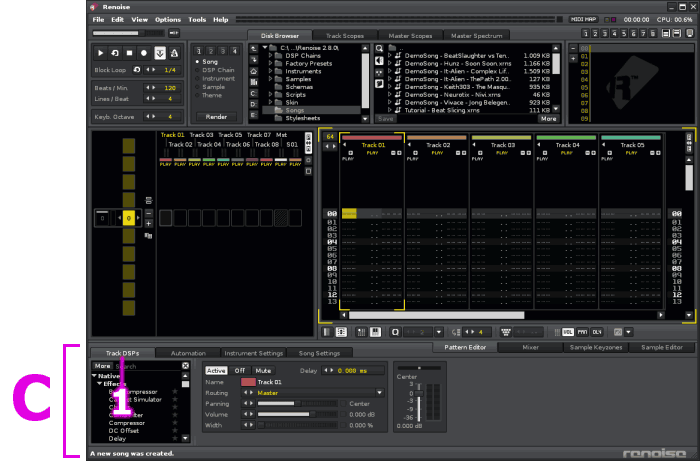Image resolution: width=700 pixels, height=461 pixels.
Task: Go to parent folder icon in Disk Browser
Action: [254, 49]
